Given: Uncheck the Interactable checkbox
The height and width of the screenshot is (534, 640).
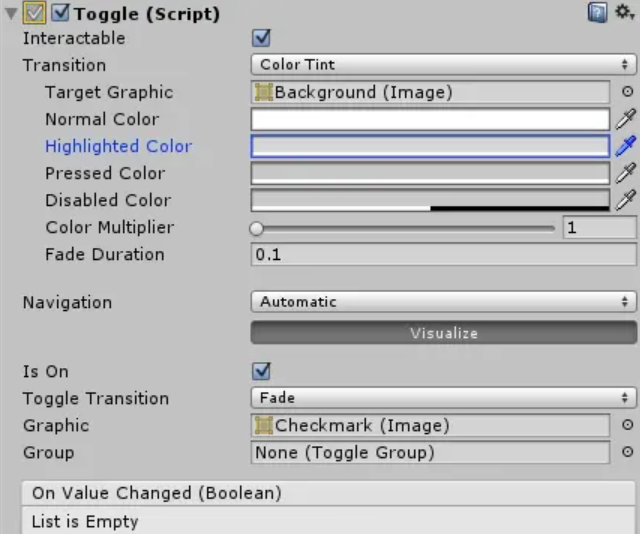Looking at the screenshot, I should [262, 38].
